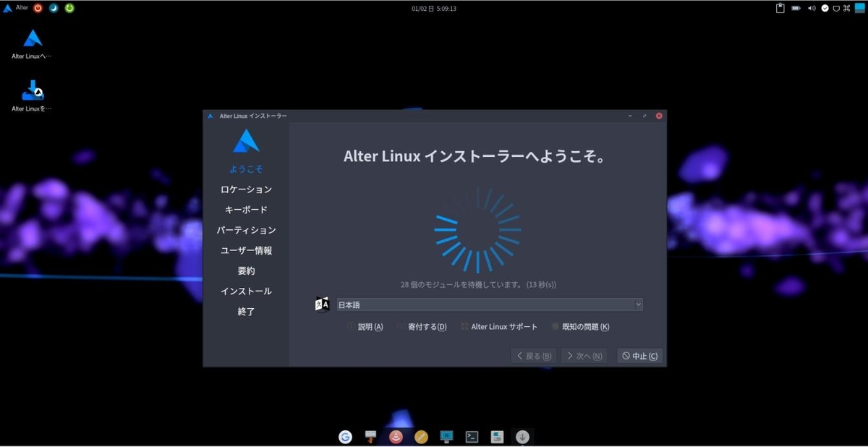Launch the Google browser icon in the dock

[345, 437]
